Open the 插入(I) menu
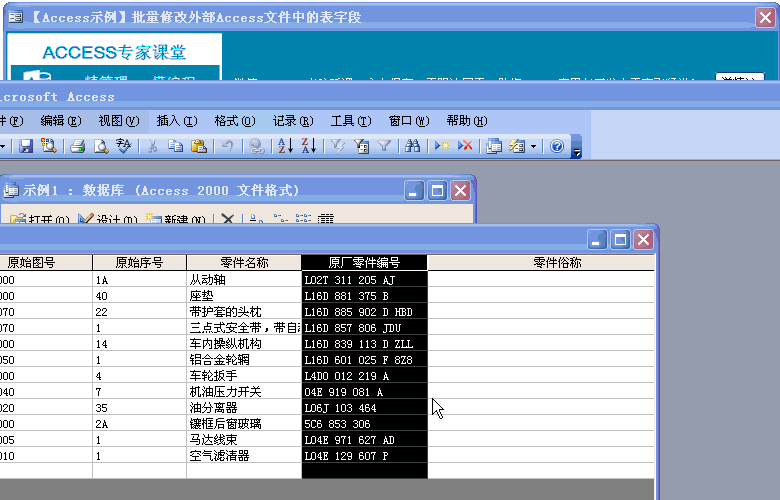 click(x=177, y=121)
